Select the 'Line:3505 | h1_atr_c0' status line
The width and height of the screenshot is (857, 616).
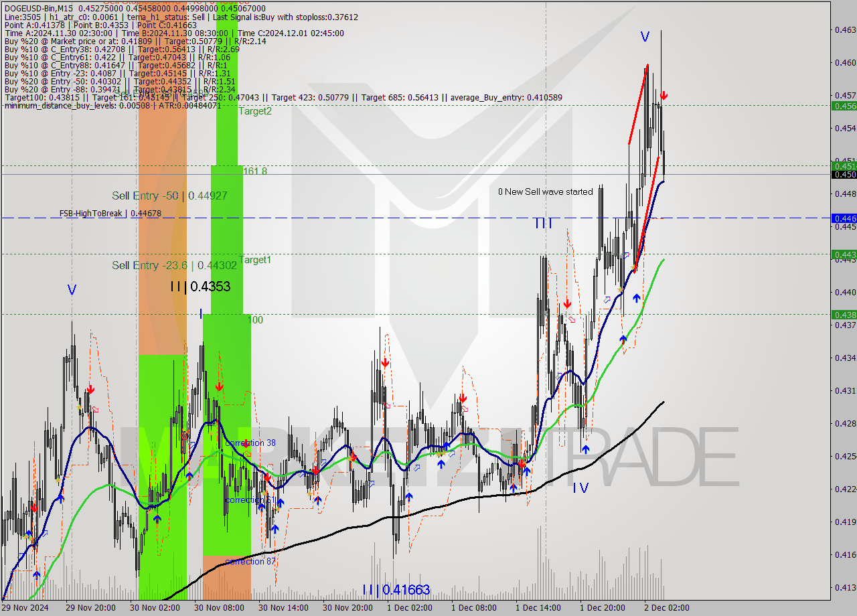(181, 17)
